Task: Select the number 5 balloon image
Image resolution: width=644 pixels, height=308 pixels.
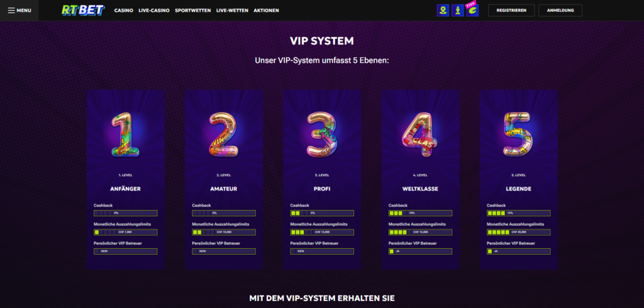Action: [518, 135]
